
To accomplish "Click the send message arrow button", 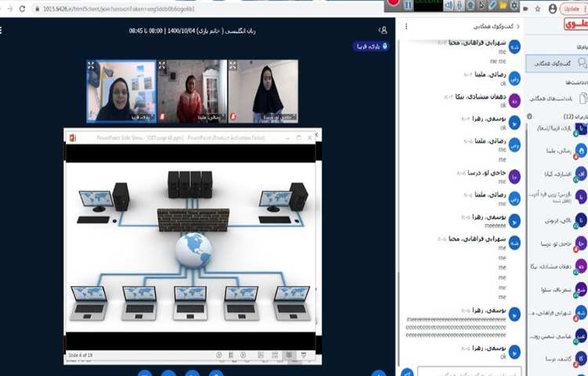I will point(406,372).
